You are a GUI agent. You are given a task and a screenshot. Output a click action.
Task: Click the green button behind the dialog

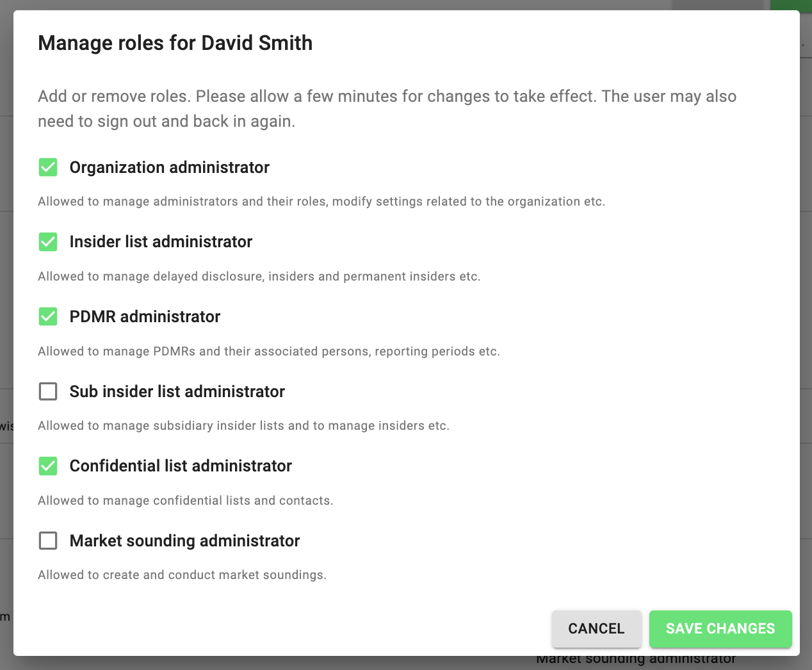(x=791, y=5)
